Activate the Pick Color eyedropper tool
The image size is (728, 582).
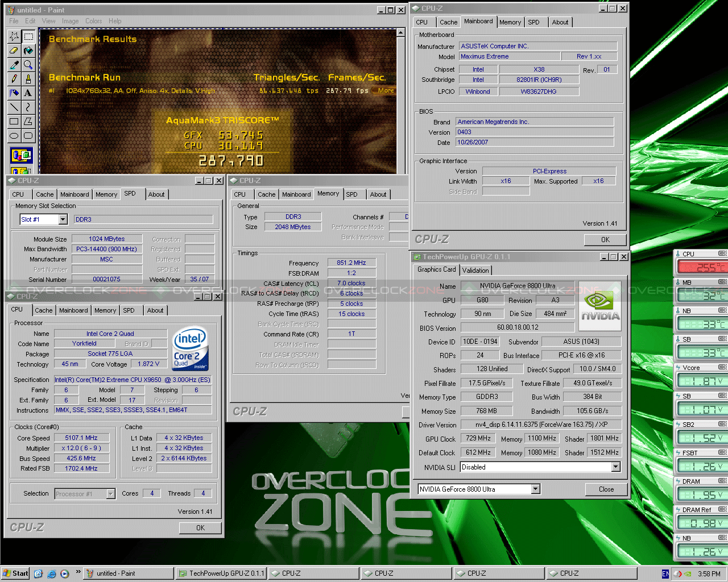click(14, 65)
